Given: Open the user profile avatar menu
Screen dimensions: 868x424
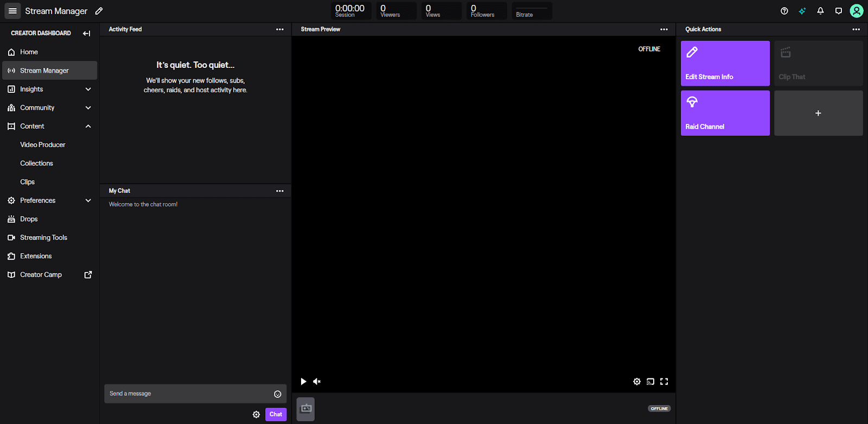Looking at the screenshot, I should click(x=857, y=11).
